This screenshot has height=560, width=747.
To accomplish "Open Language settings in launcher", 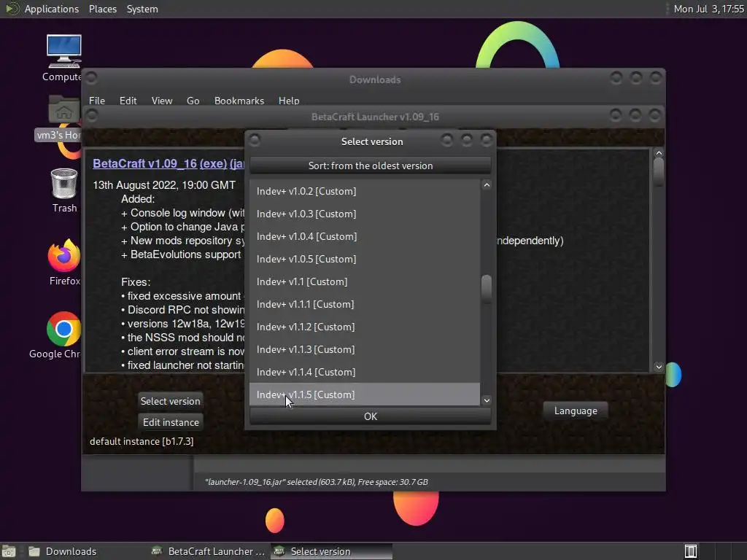I will pyautogui.click(x=576, y=411).
